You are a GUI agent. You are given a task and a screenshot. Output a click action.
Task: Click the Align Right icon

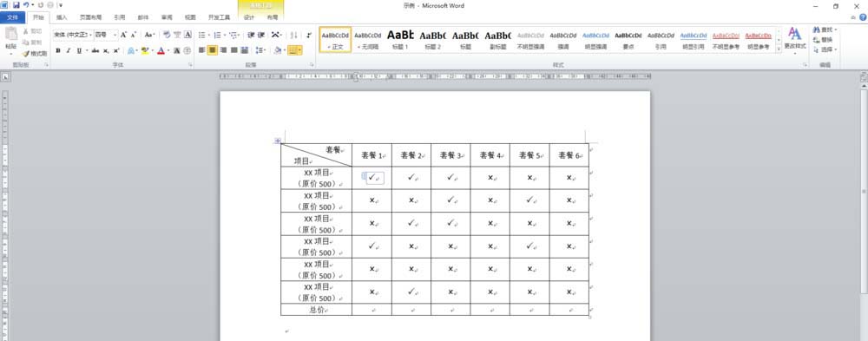pyautogui.click(x=223, y=50)
